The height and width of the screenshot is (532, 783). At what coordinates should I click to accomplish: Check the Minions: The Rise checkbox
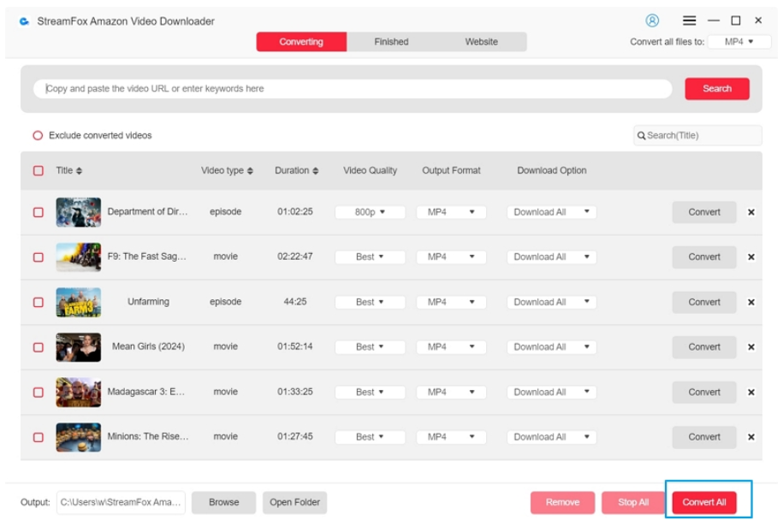[x=39, y=437]
